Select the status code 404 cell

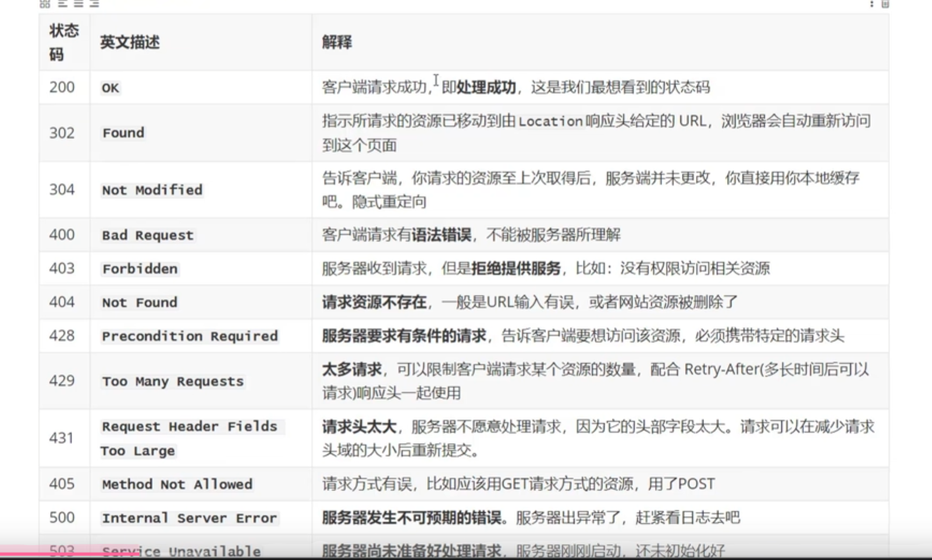click(64, 302)
